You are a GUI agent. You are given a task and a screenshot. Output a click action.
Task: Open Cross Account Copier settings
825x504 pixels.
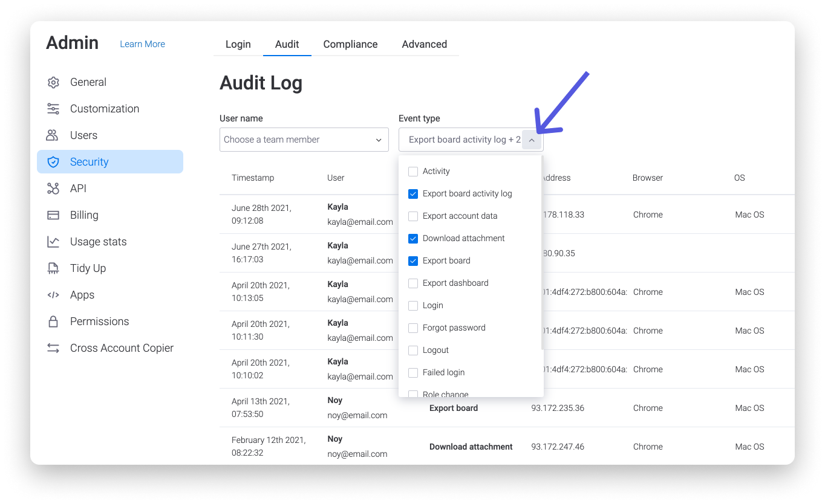[122, 348]
